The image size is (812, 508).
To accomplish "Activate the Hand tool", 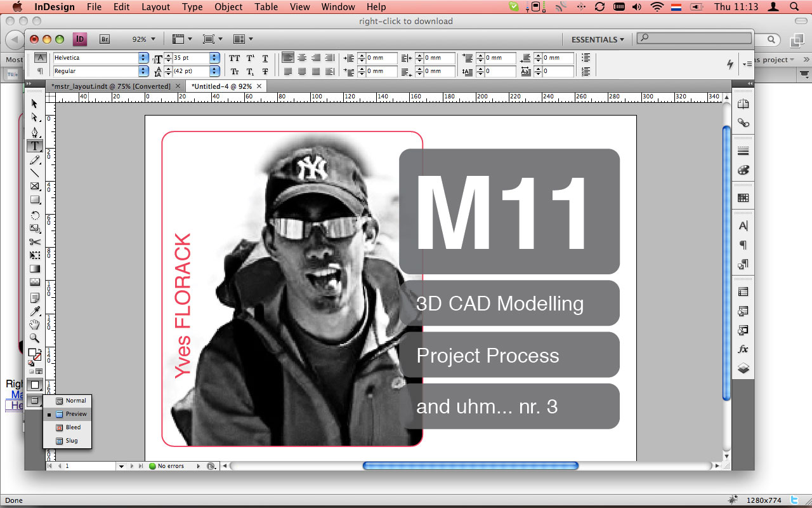I will (35, 324).
